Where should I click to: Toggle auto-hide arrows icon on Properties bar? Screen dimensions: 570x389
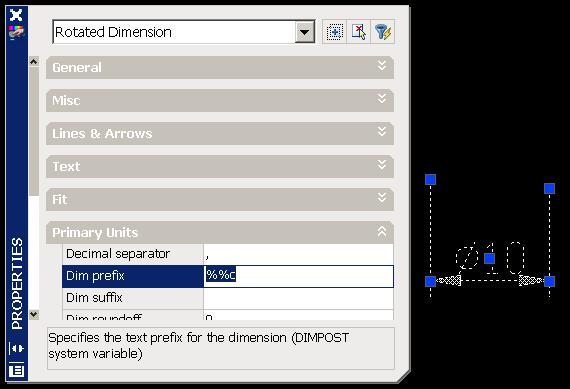pos(16,348)
